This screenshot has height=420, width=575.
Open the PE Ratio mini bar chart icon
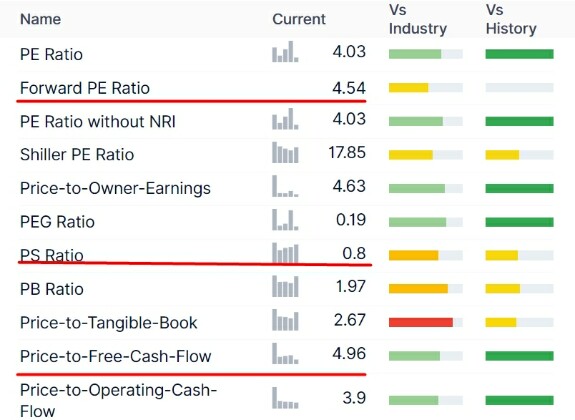tap(285, 51)
